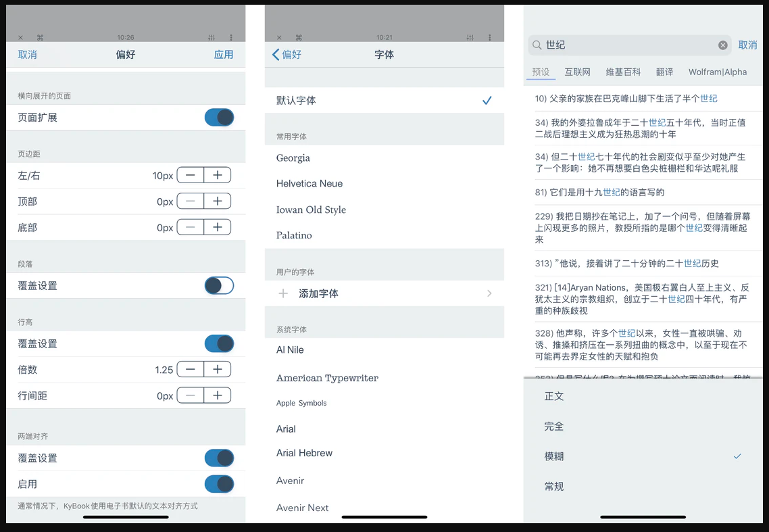Viewport: 769px width, 532px height.
Task: Click the plus icon beside 添加字体
Action: pos(284,293)
